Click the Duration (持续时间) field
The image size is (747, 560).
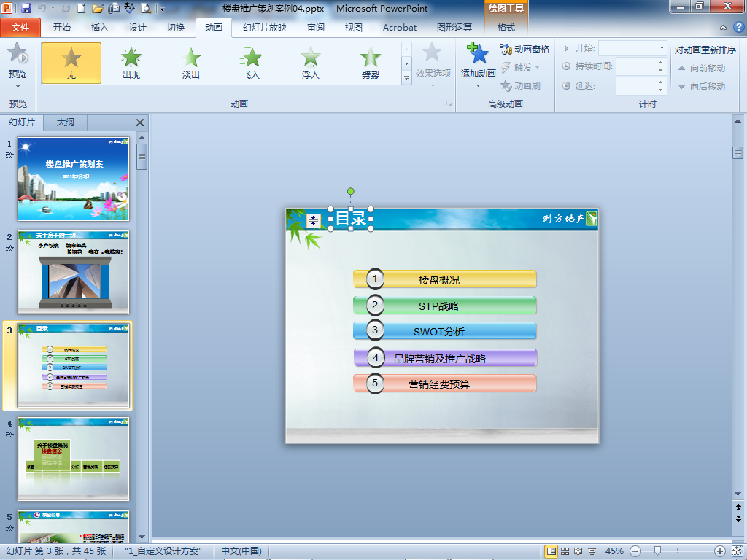pos(636,66)
